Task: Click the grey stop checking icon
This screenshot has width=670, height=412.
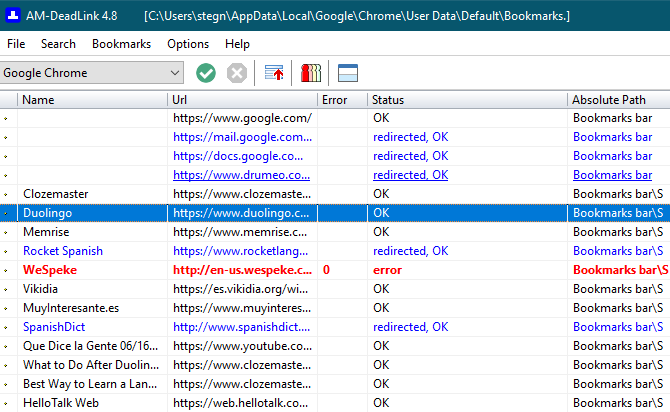Action: click(x=237, y=73)
